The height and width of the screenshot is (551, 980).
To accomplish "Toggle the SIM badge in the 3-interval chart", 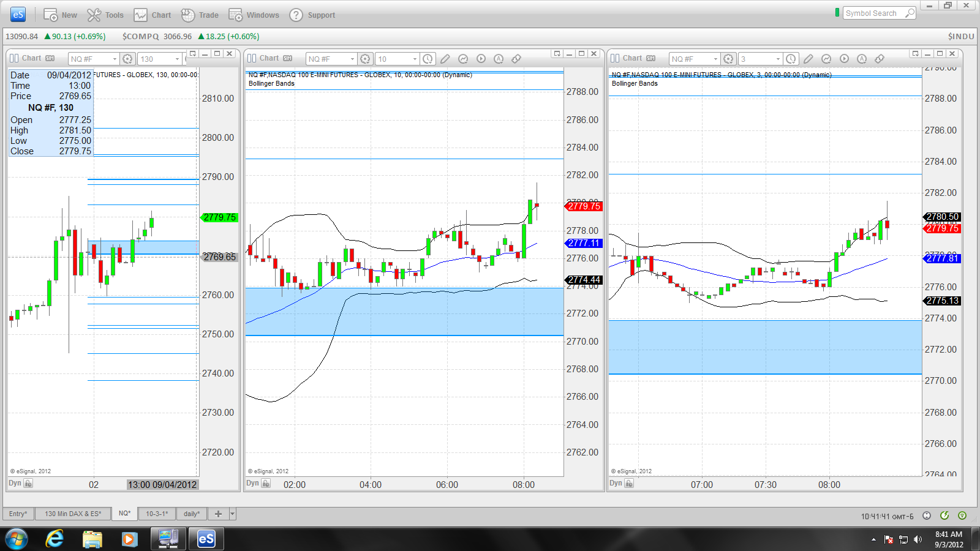I will (651, 58).
